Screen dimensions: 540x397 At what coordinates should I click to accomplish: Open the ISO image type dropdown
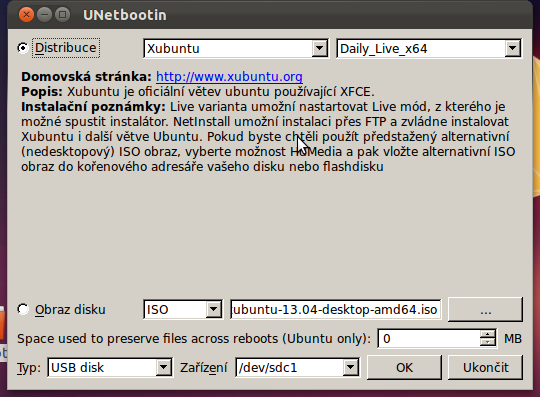pyautogui.click(x=183, y=310)
